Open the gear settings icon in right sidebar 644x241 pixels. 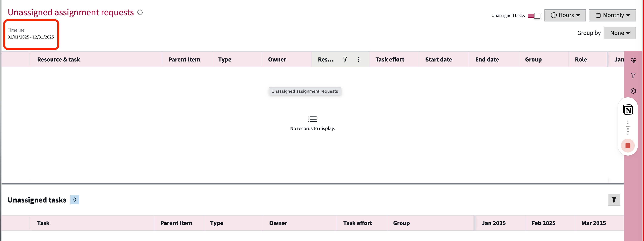pos(633,91)
